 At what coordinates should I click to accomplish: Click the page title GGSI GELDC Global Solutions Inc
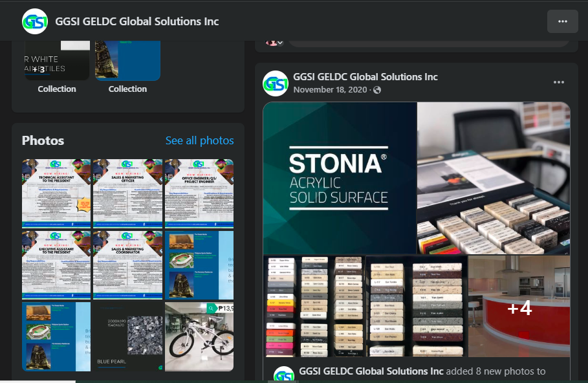coord(137,21)
